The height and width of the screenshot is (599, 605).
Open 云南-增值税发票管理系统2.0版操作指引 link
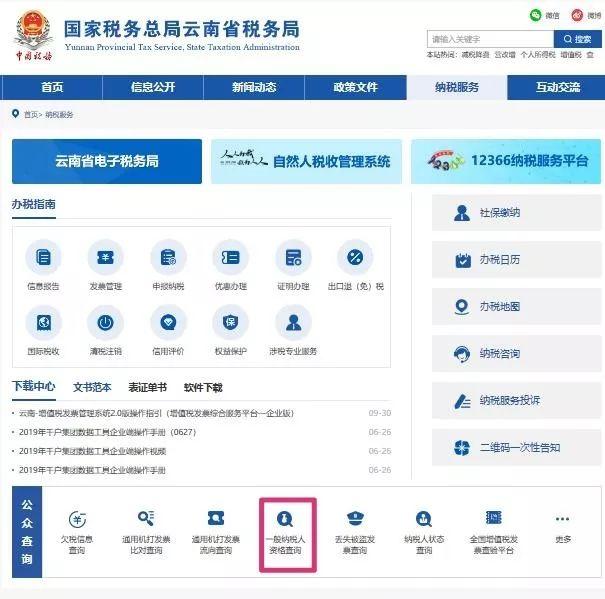coord(156,413)
